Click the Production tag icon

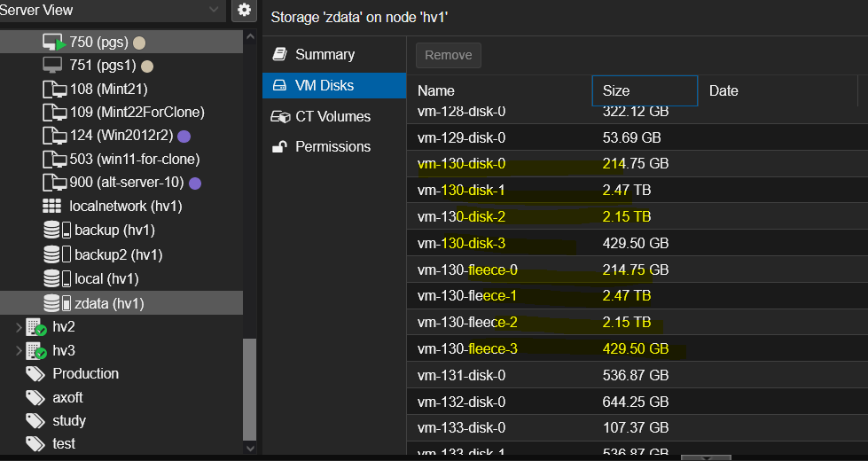tap(35, 373)
